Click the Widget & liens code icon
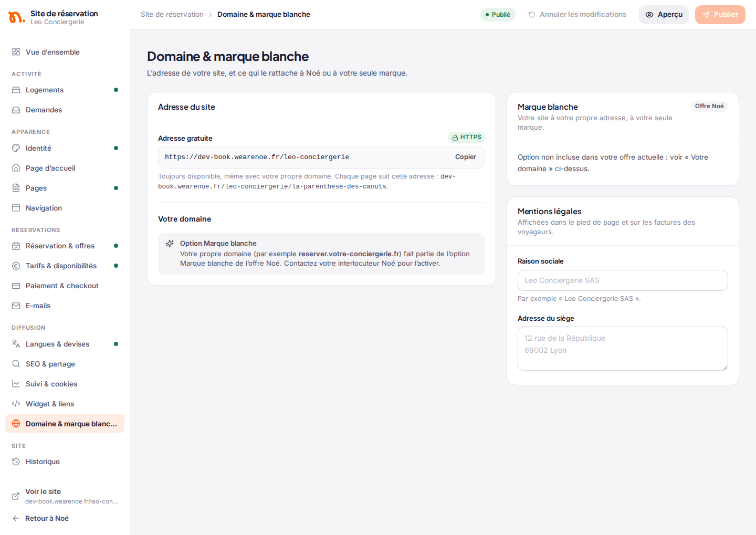Image resolution: width=756 pixels, height=535 pixels. tap(16, 404)
